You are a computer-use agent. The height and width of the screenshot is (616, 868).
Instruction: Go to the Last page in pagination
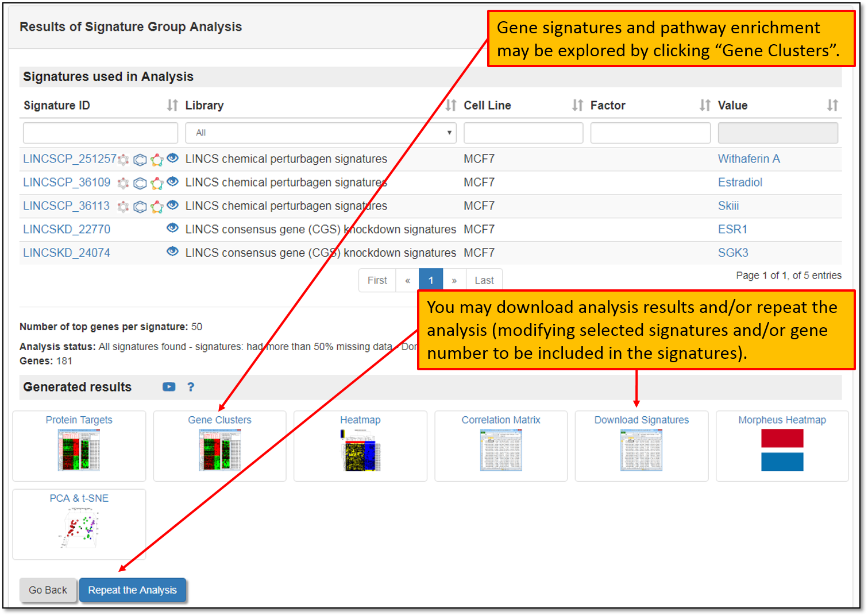[484, 280]
